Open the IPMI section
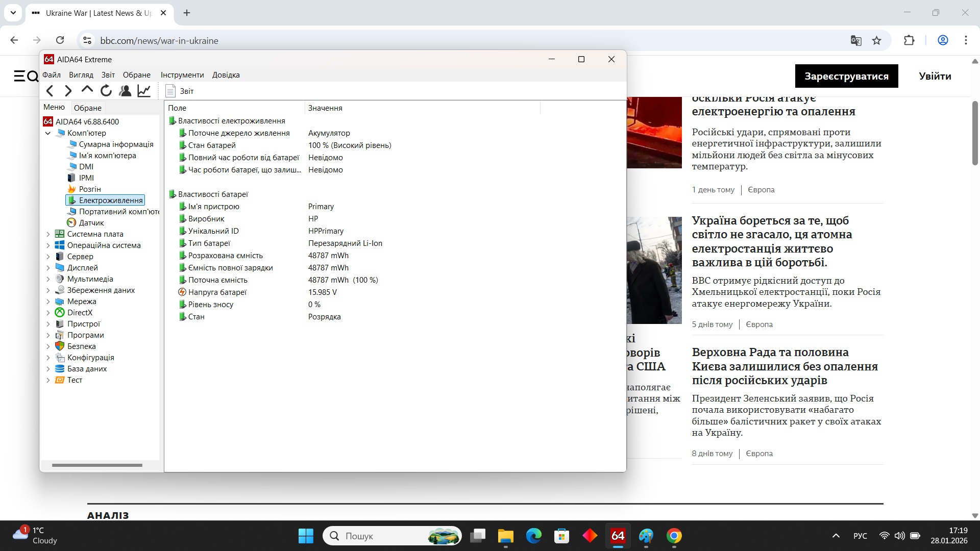Viewport: 980px width, 551px height. pyautogui.click(x=87, y=178)
